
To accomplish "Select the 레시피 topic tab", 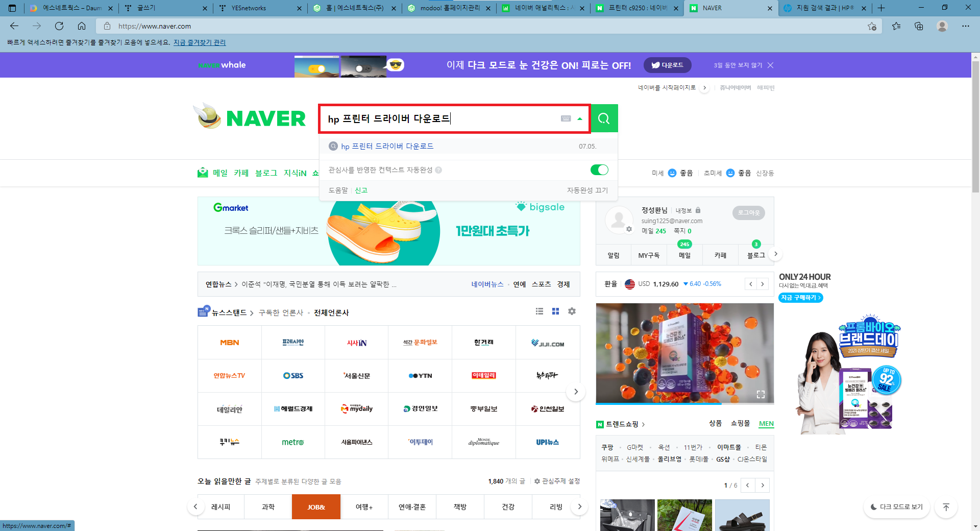I will [x=220, y=507].
